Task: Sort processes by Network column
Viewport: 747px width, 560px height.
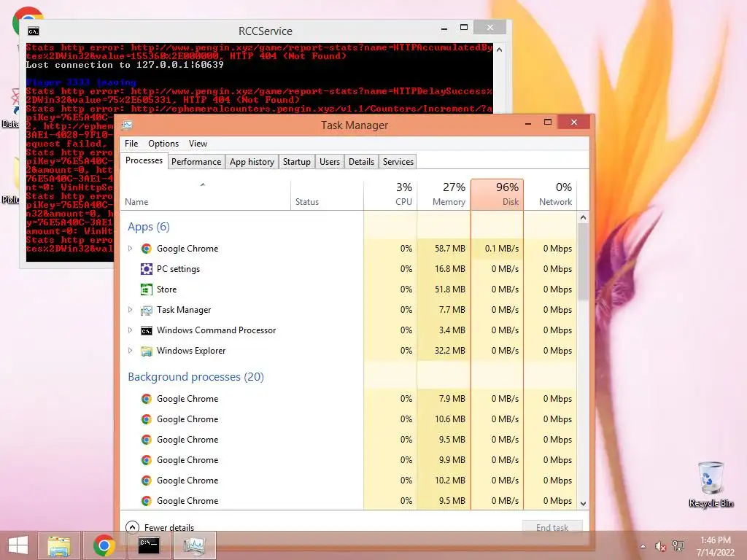Action: coord(551,195)
